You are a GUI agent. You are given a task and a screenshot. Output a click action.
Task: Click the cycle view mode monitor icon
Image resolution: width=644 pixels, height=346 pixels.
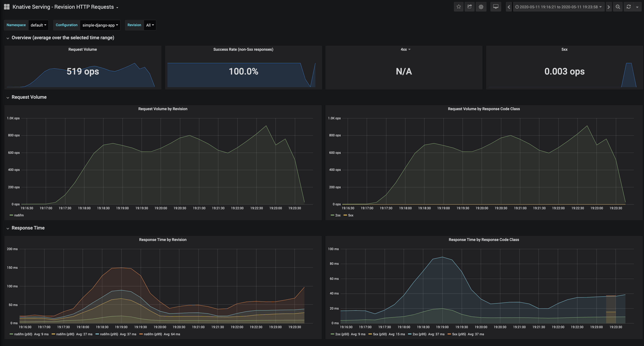pyautogui.click(x=496, y=7)
